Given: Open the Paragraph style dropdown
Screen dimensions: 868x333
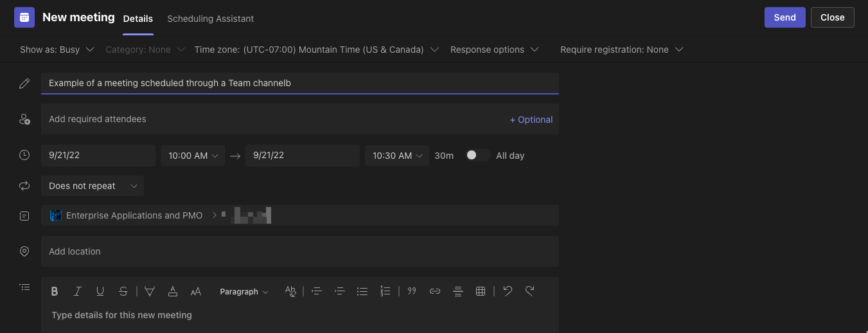Looking at the screenshot, I should [244, 291].
